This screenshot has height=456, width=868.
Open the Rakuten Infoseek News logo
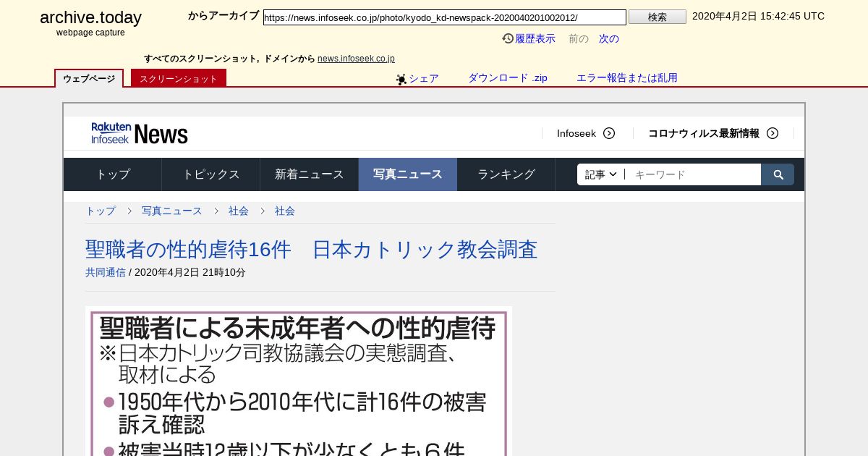coord(140,133)
